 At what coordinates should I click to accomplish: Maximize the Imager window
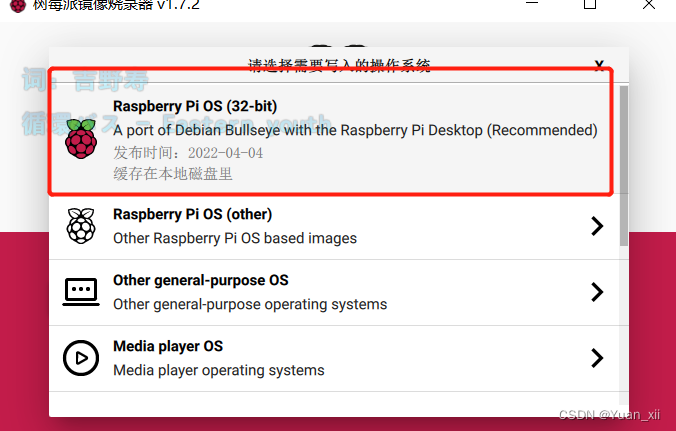click(x=590, y=3)
